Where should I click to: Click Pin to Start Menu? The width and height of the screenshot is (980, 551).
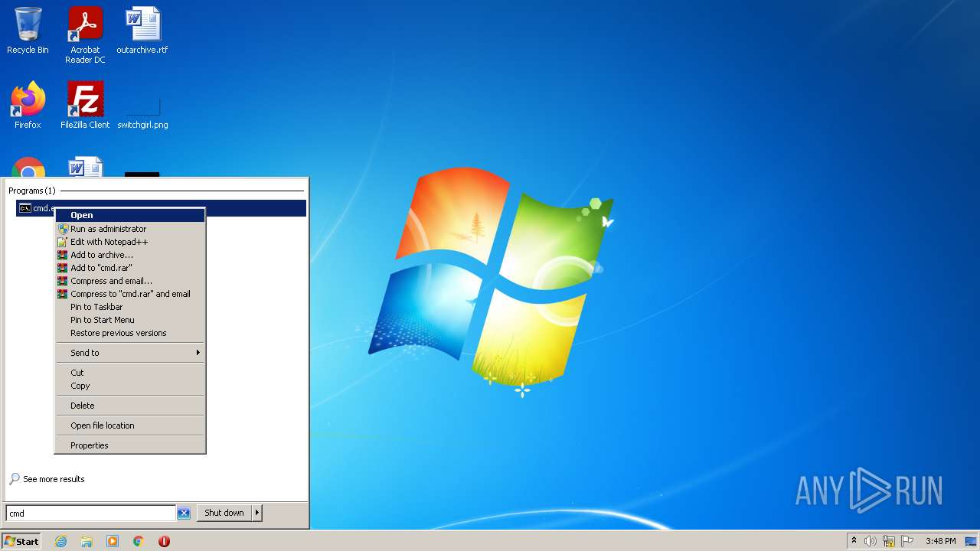[x=130, y=320]
